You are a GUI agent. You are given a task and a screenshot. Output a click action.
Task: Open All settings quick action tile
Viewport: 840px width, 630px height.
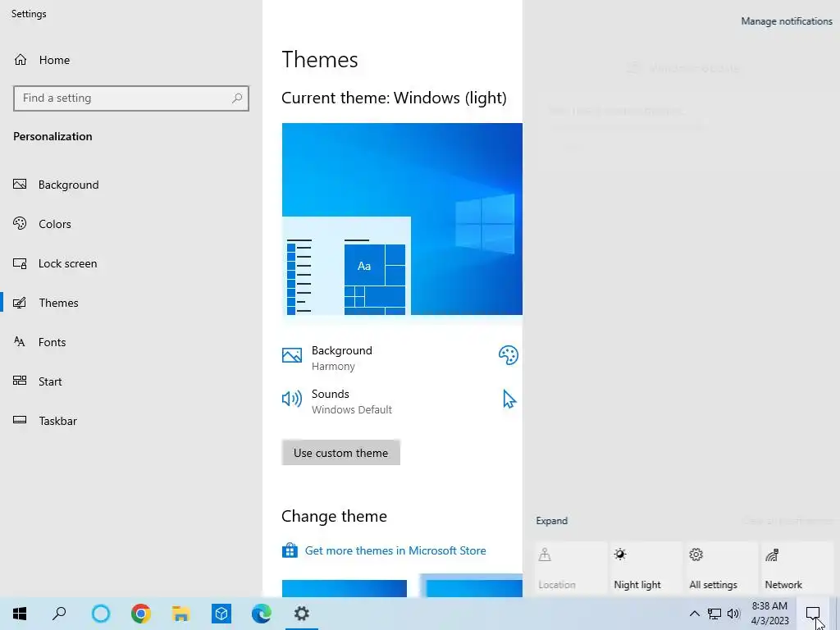(722, 569)
